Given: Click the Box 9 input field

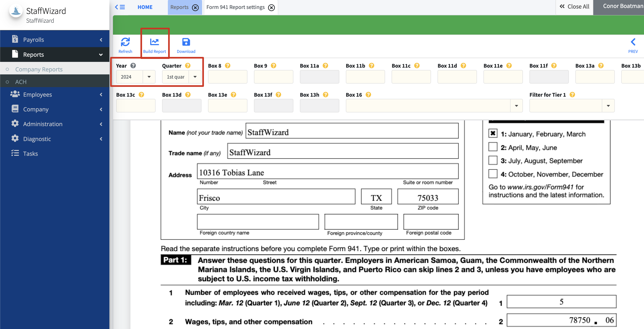Looking at the screenshot, I should (x=273, y=77).
